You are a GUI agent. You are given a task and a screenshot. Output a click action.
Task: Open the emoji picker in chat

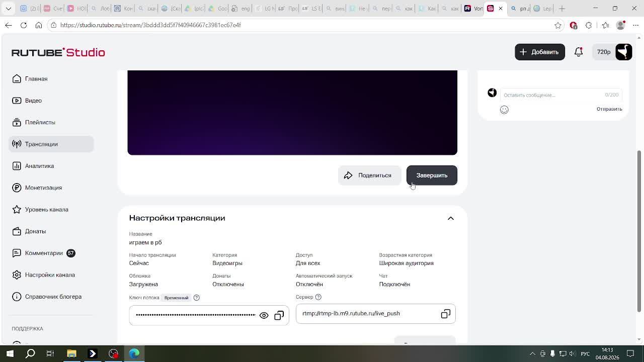[504, 110]
